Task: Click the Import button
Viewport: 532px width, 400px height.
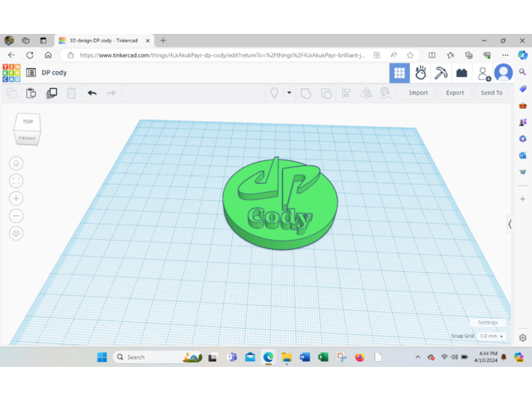Action: 418,93
